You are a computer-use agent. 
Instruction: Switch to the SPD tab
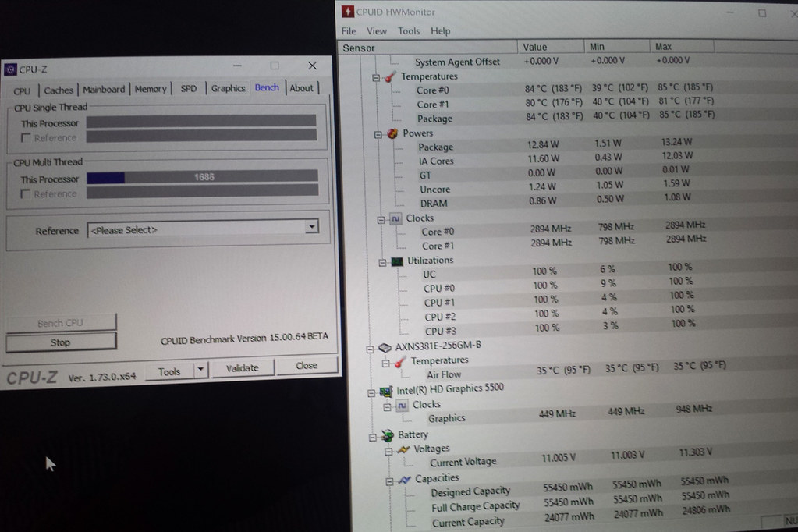(x=188, y=89)
